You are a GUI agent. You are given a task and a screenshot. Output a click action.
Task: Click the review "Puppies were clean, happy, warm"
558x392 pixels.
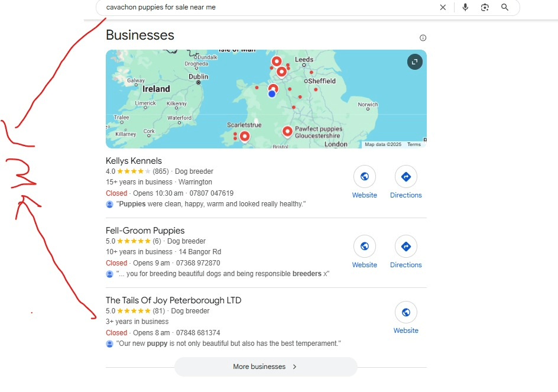[x=211, y=204]
